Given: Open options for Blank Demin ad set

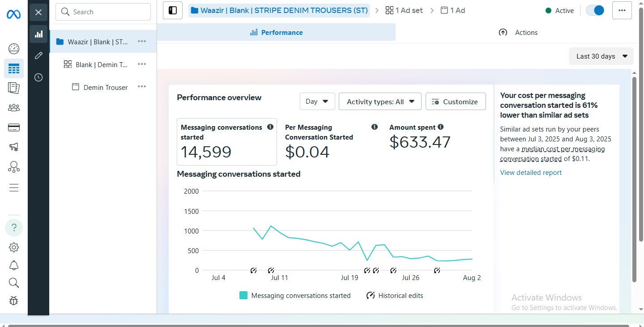Looking at the screenshot, I should click(142, 64).
